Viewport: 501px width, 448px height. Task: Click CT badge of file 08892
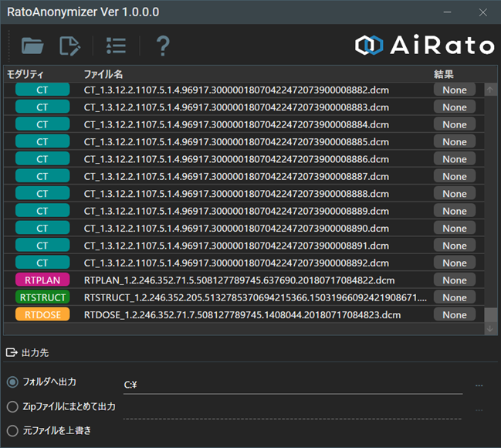pos(42,263)
